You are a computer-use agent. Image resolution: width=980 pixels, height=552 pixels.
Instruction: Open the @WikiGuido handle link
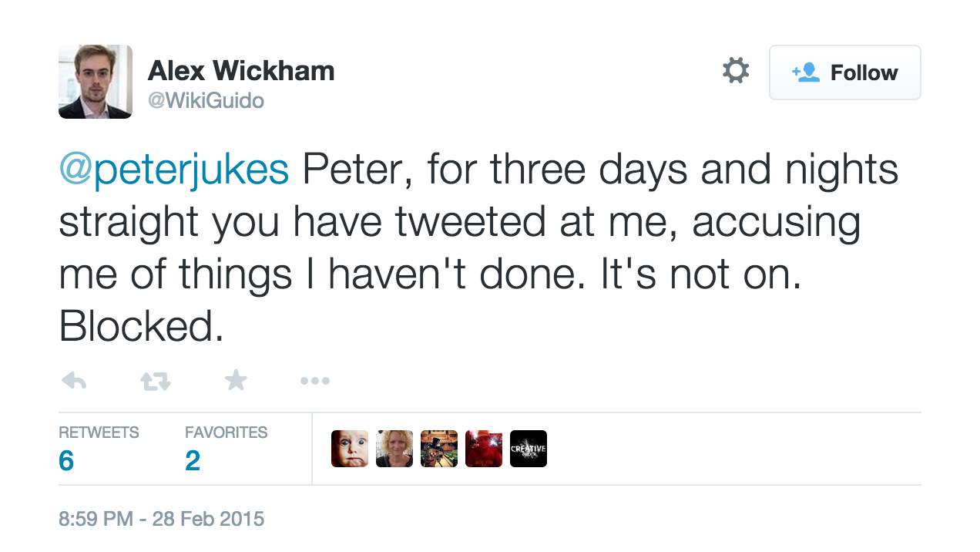(206, 101)
